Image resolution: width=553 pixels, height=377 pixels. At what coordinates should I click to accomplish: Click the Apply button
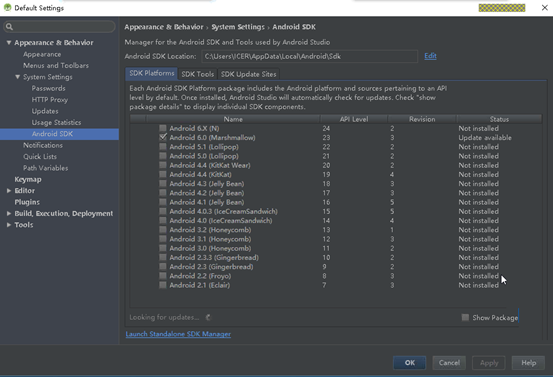(489, 363)
